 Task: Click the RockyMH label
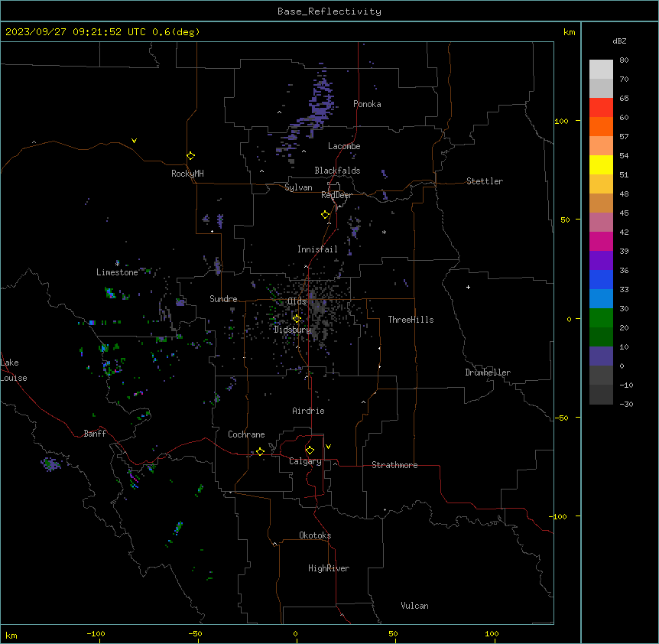(x=187, y=174)
